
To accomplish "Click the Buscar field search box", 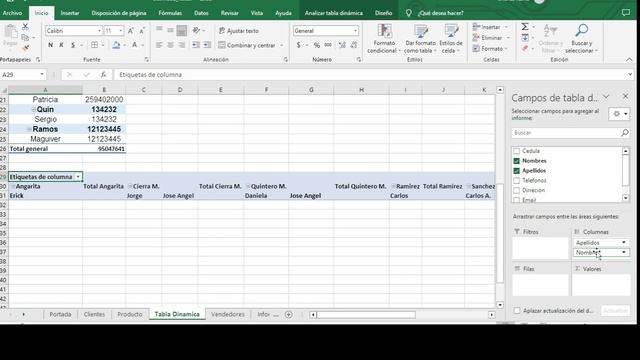I will [x=570, y=133].
